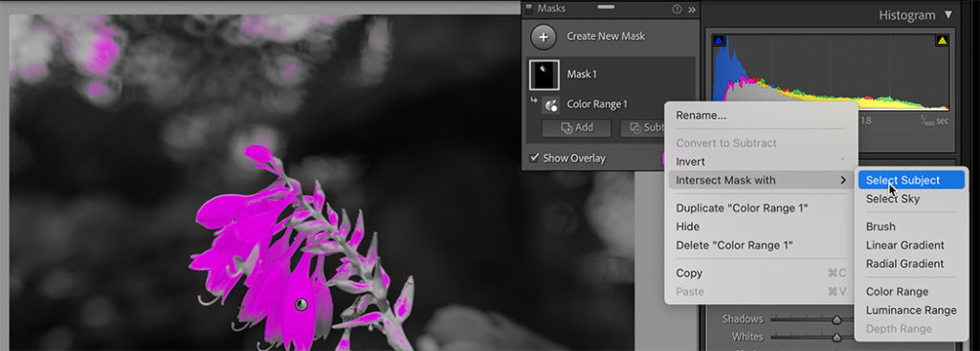The height and width of the screenshot is (351, 980).
Task: Select the Mask 1 thumbnail
Action: 545,75
